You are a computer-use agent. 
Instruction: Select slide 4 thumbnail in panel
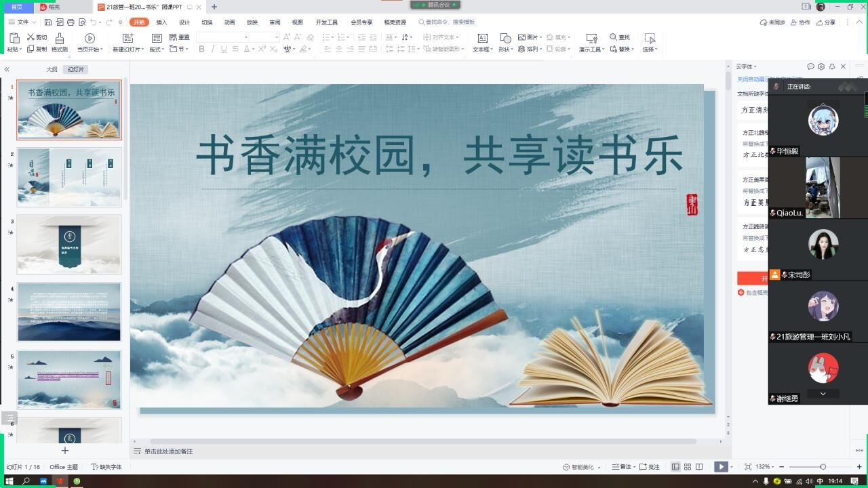(x=69, y=312)
